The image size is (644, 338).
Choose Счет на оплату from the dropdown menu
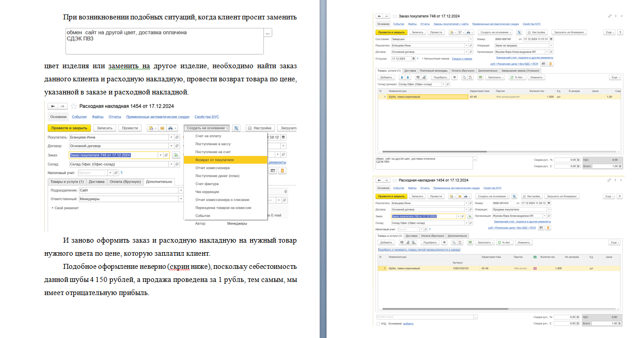[x=208, y=136]
